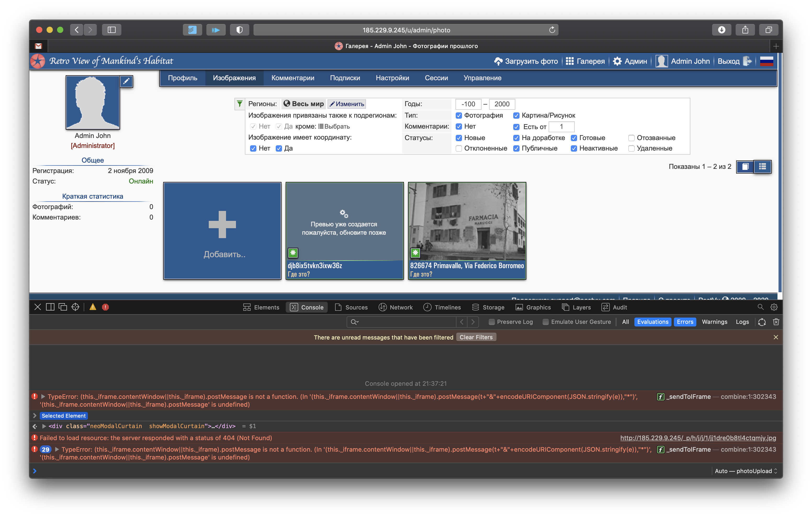Open the Sources panel in Web Inspector
812x517 pixels.
coord(352,307)
